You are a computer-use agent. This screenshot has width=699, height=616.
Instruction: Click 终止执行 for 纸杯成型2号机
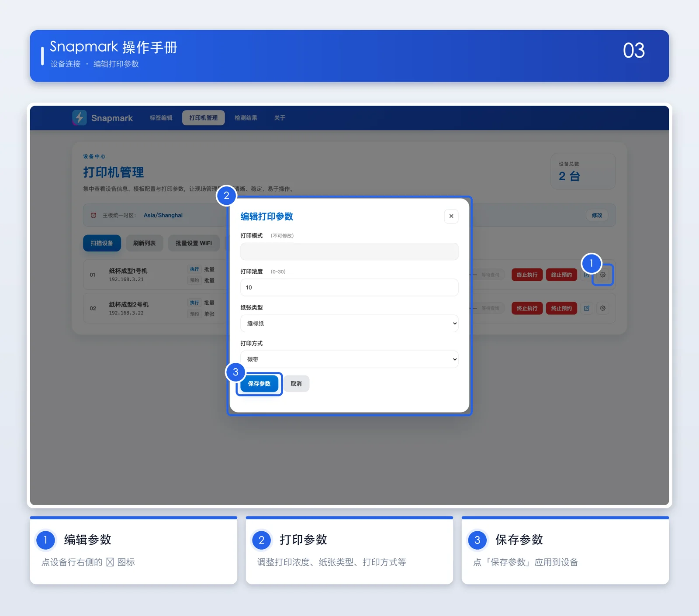click(x=527, y=308)
